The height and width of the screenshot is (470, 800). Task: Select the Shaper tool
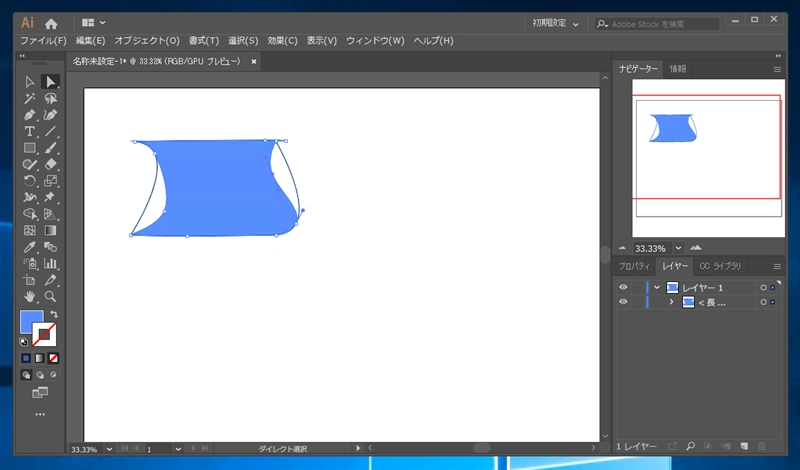[x=30, y=164]
